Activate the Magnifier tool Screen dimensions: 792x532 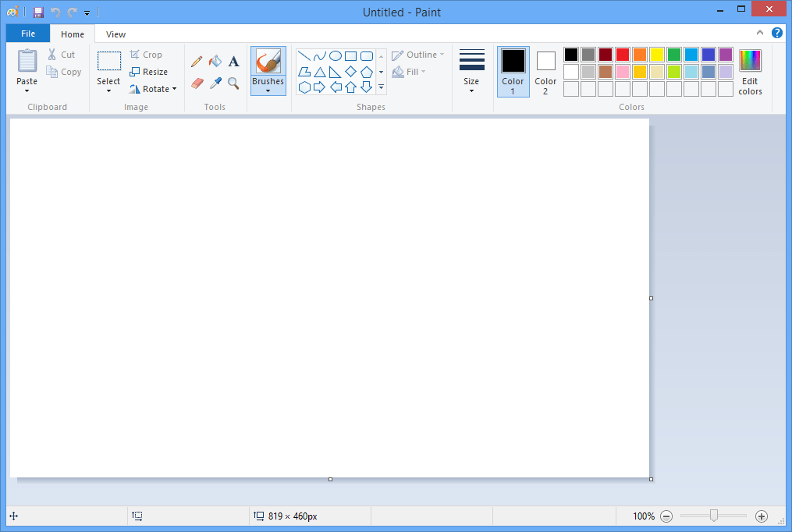coord(233,83)
